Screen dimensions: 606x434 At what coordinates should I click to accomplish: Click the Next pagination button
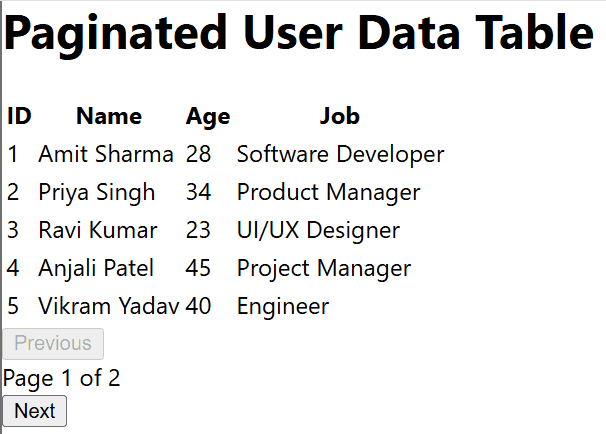click(x=35, y=411)
